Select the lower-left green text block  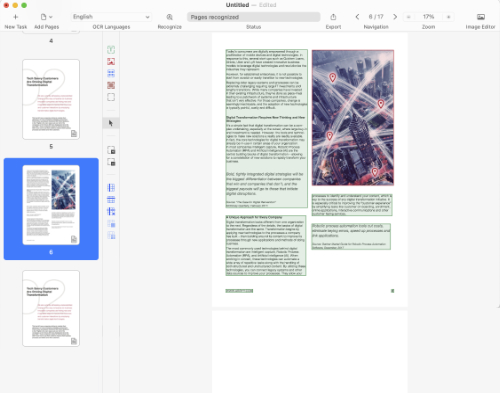(x=266, y=245)
